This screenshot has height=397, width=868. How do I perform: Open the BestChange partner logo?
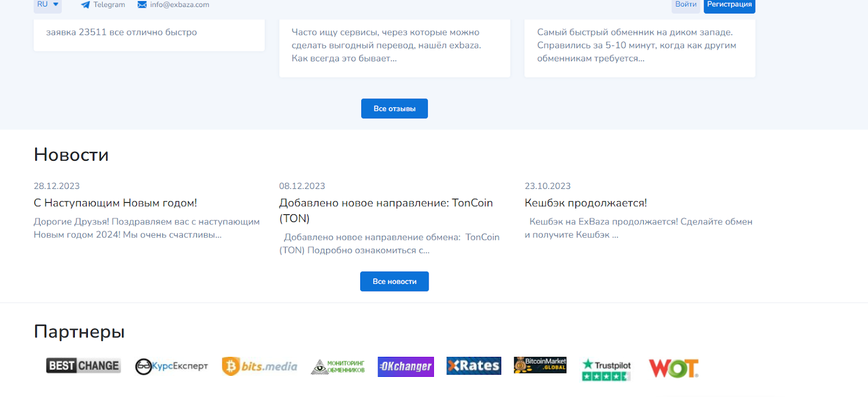84,366
